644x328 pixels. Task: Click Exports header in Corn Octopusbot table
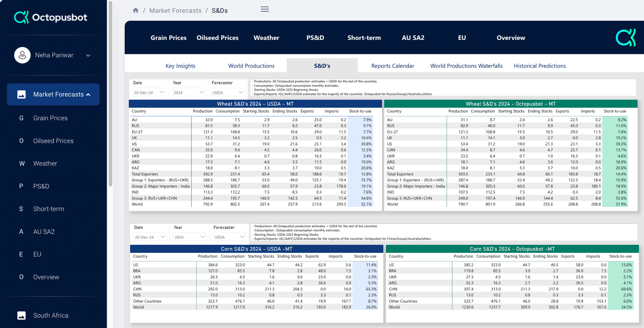568,256
